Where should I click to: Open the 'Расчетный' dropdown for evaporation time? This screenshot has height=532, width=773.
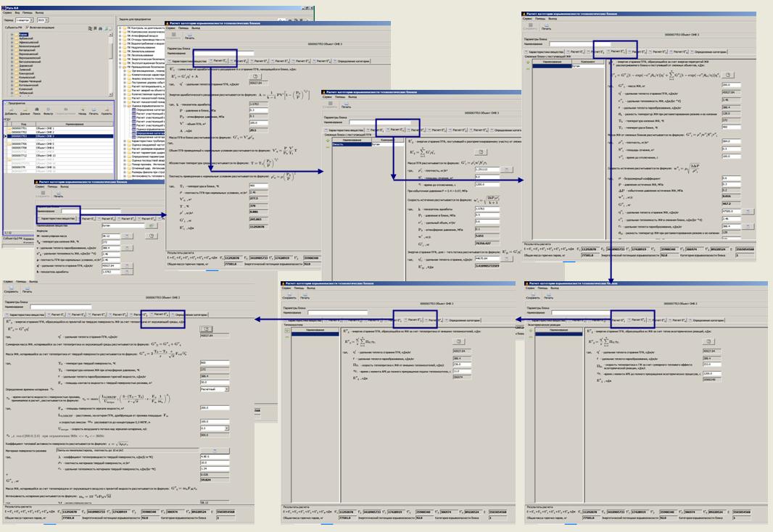(x=222, y=389)
